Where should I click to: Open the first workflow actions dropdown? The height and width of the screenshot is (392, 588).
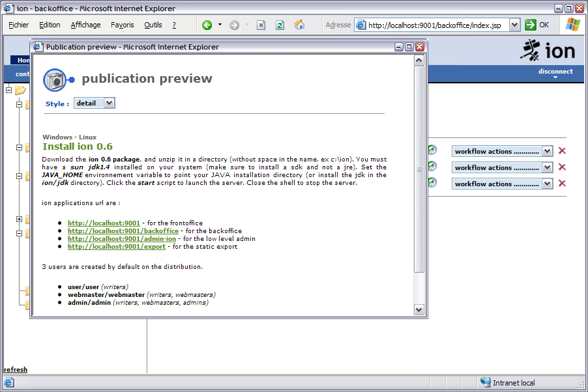502,151
